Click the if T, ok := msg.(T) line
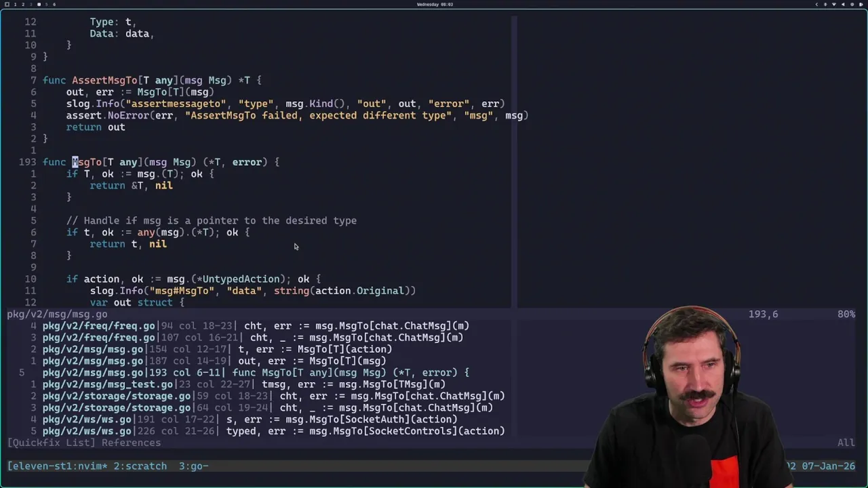 (x=140, y=174)
